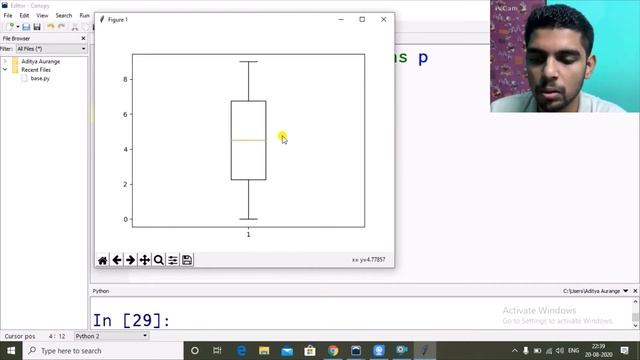Viewport: 640px width, 360px height.
Task: Click the orange median line in the boxplot
Action: 249,140
